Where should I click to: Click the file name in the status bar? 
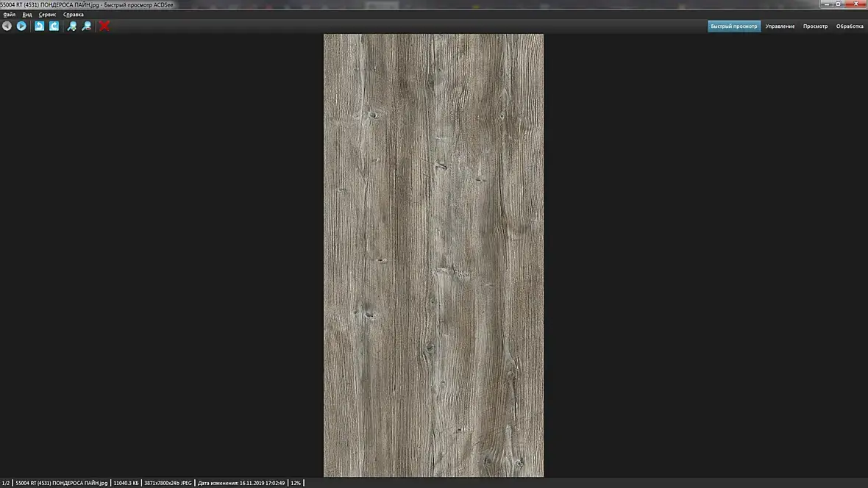(x=62, y=483)
